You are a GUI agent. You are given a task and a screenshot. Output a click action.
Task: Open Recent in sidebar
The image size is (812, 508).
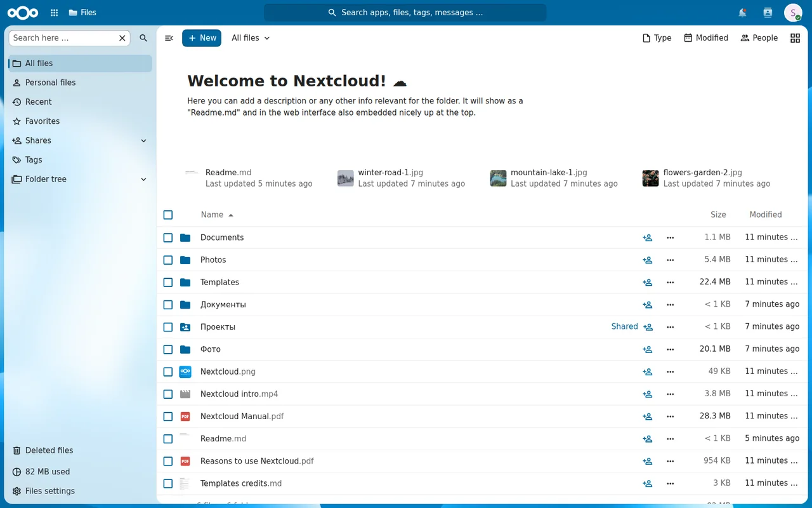pyautogui.click(x=80, y=102)
